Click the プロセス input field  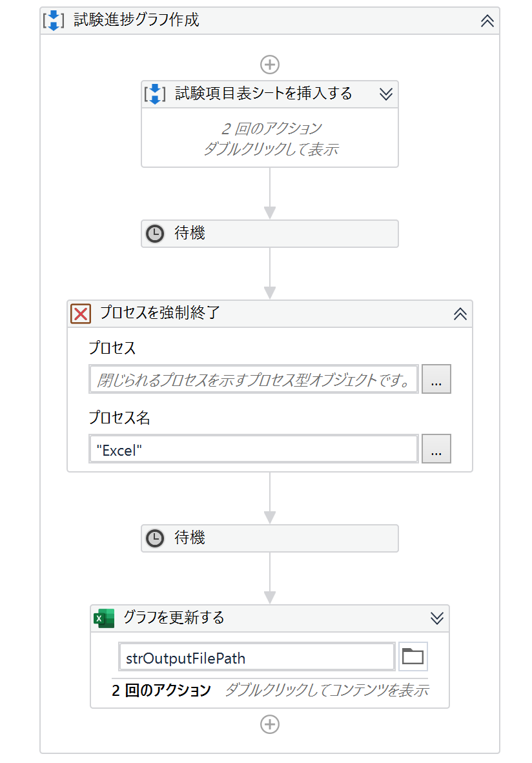pyautogui.click(x=253, y=380)
